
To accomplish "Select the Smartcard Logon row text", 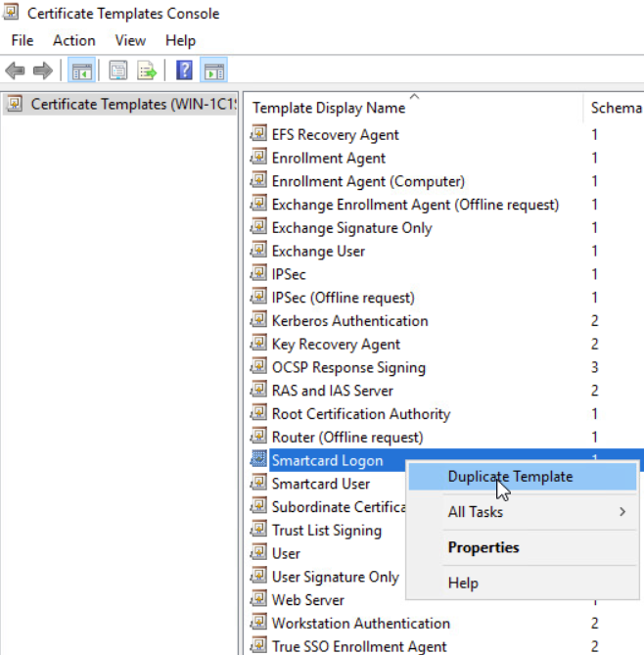I will (328, 460).
